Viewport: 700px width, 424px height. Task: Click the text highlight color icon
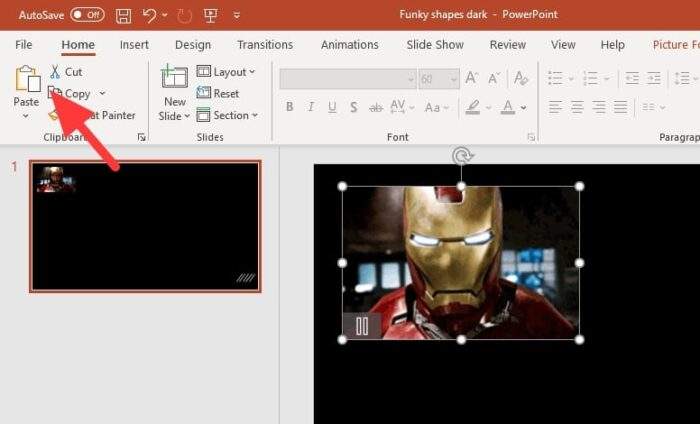pyautogui.click(x=473, y=107)
